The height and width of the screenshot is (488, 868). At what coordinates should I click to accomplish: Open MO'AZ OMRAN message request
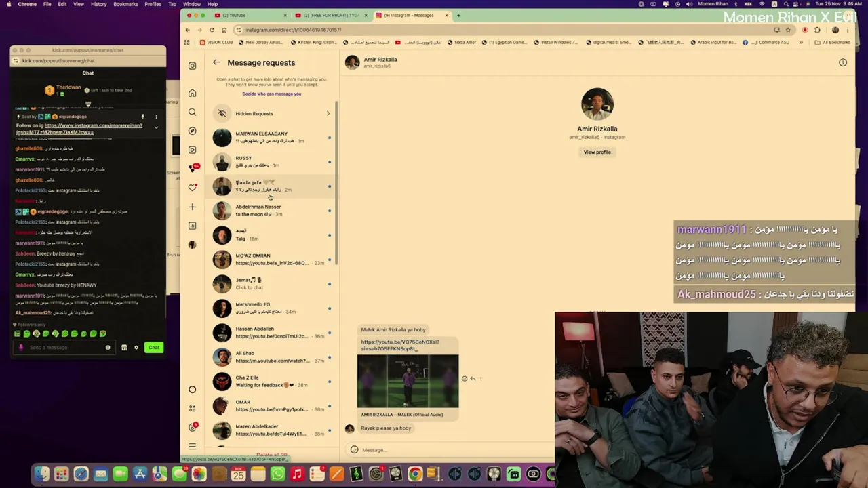(x=271, y=260)
